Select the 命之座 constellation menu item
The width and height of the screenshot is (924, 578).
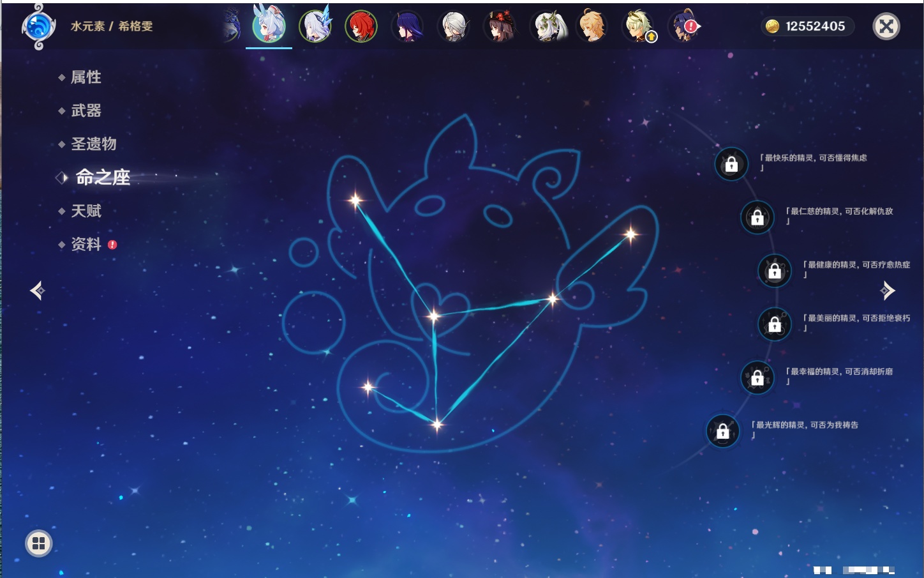(102, 177)
